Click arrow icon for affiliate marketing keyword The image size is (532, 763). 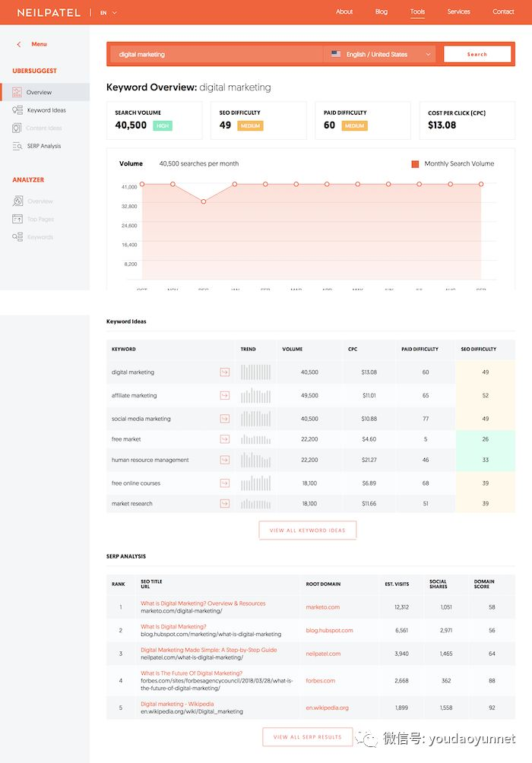click(225, 396)
